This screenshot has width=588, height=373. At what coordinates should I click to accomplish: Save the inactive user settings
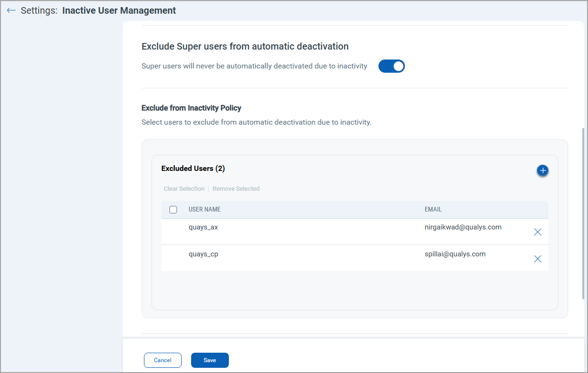[210, 360]
